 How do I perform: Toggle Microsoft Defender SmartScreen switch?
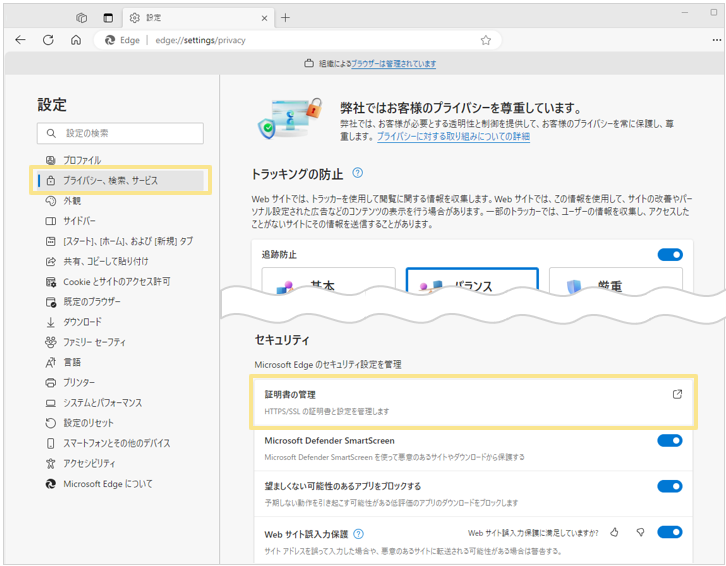(669, 440)
